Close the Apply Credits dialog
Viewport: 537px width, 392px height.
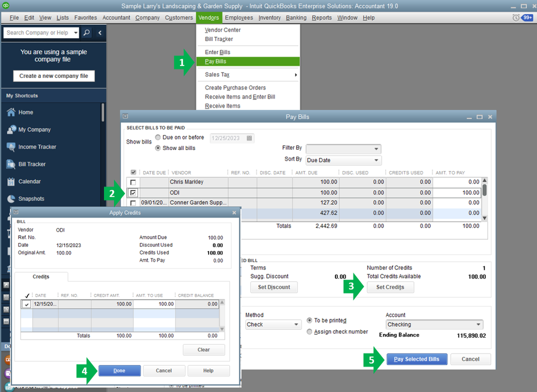click(x=234, y=213)
